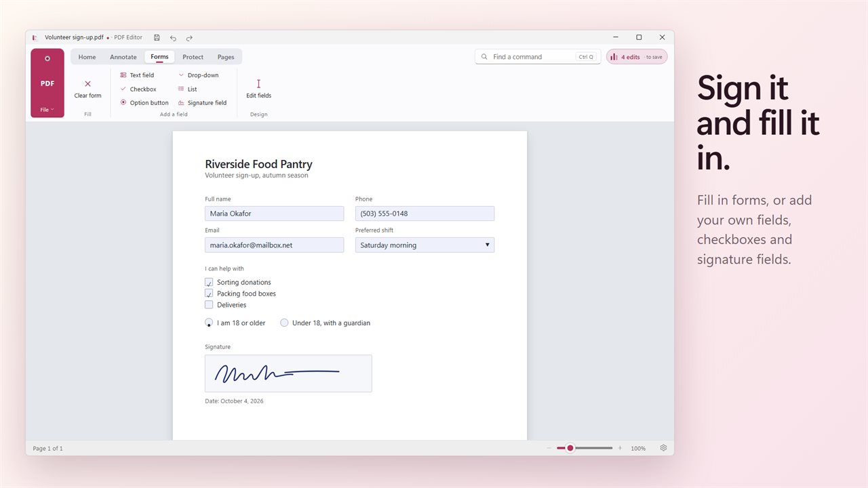The height and width of the screenshot is (488, 868).
Task: Check the Deliveries checkbox
Action: (209, 305)
